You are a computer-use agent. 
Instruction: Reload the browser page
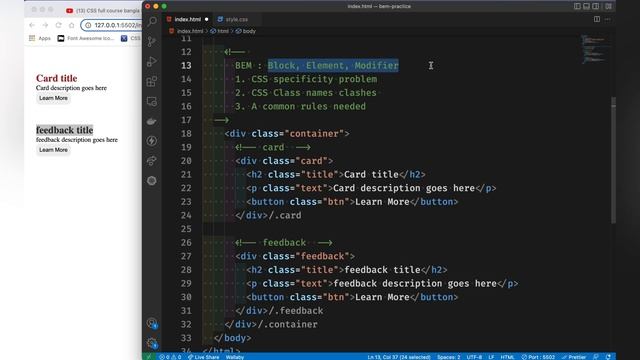pos(58,25)
